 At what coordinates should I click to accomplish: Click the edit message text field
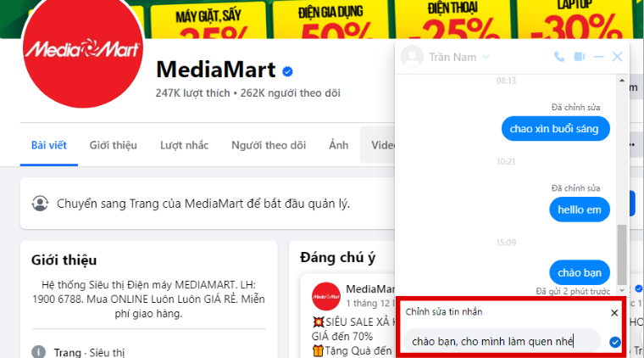(x=502, y=342)
